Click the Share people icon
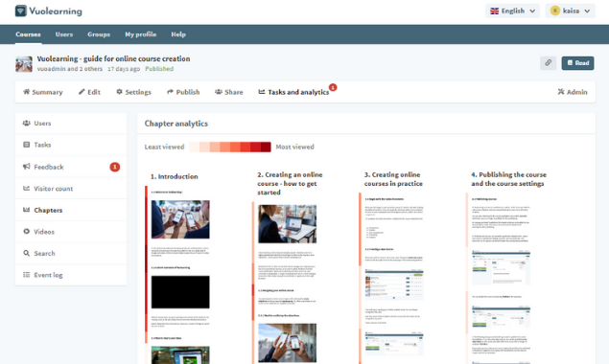This screenshot has width=609, height=364. pos(219,92)
